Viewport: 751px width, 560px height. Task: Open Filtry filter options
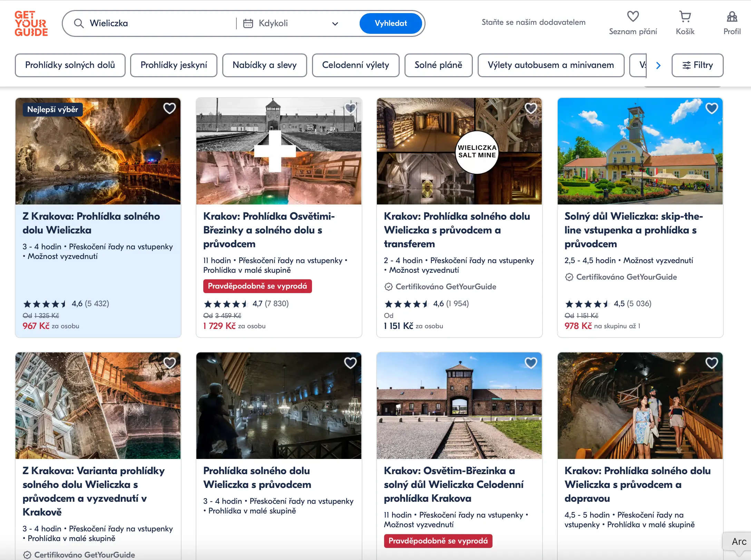(x=697, y=65)
